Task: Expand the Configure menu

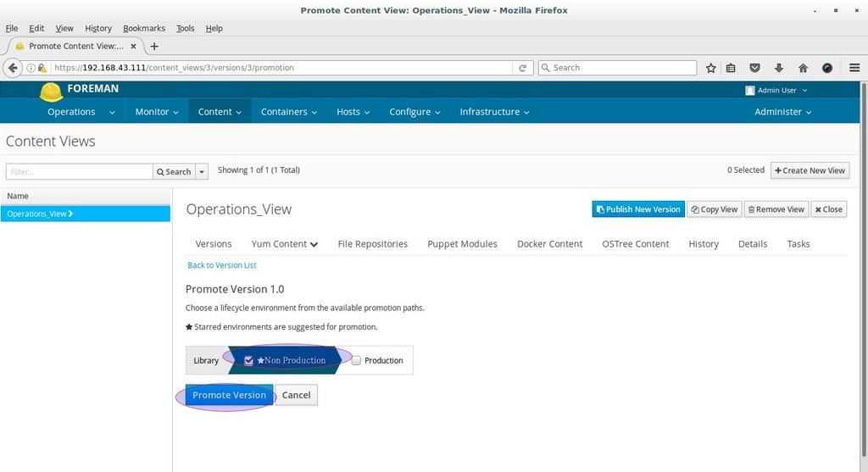Action: click(x=415, y=112)
